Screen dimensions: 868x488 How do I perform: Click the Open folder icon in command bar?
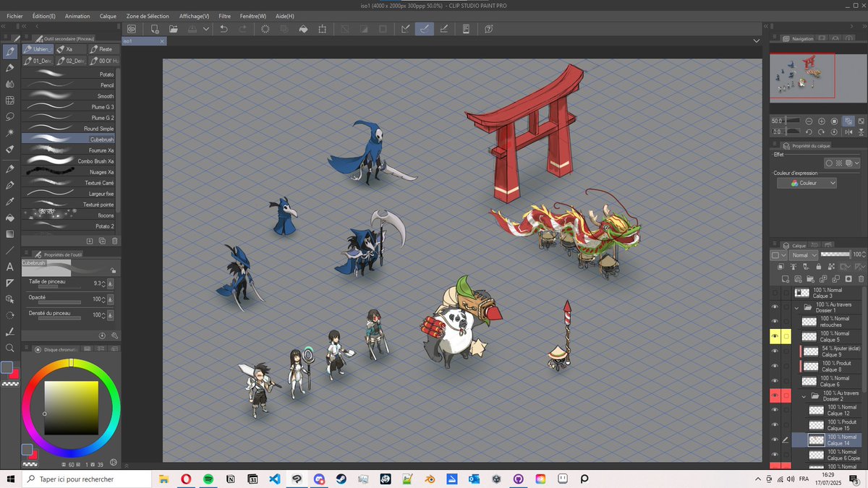[x=174, y=29]
